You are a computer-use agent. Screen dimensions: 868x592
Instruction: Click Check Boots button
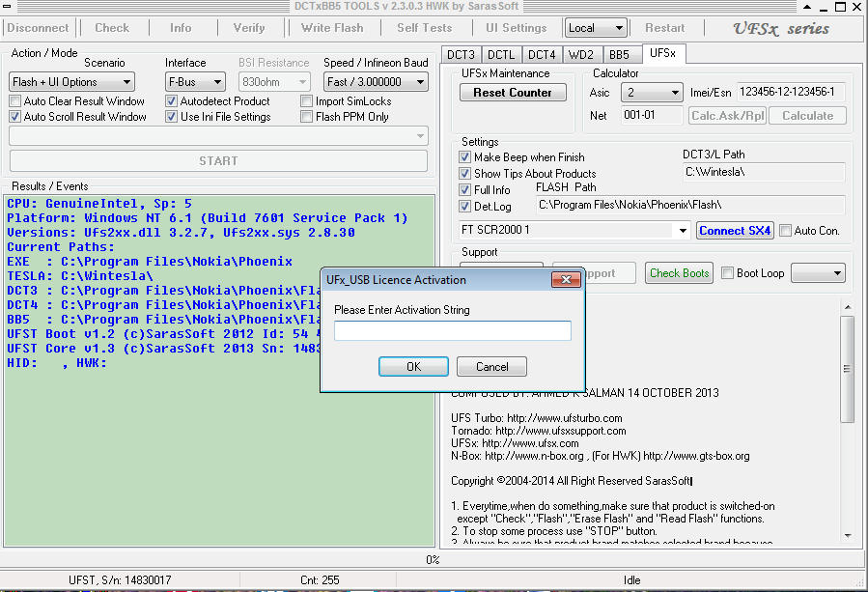679,273
